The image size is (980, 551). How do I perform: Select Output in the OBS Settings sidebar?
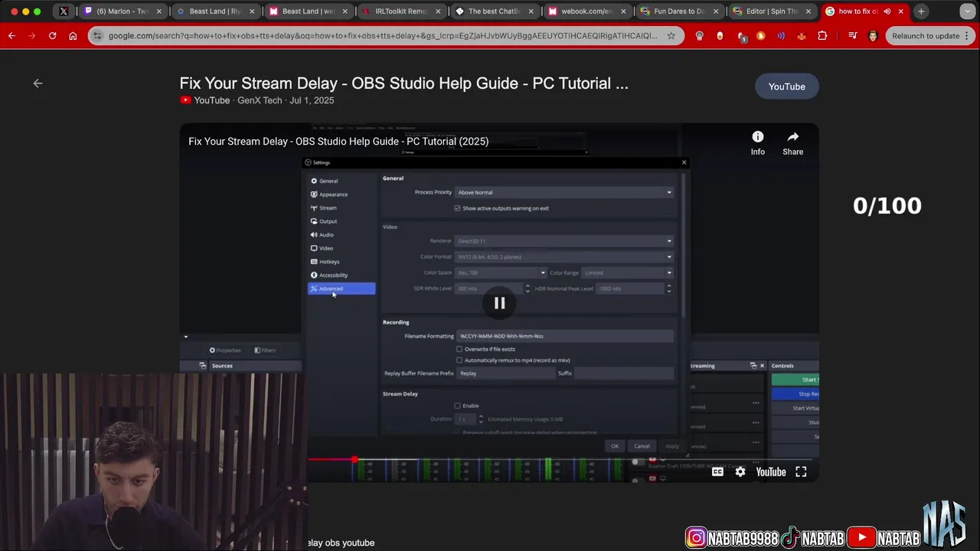tap(341, 221)
